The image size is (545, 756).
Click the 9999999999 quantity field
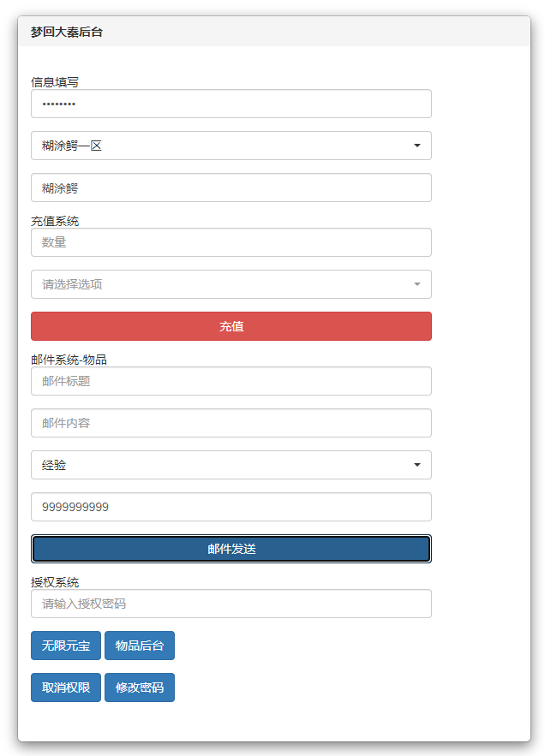coord(231,507)
